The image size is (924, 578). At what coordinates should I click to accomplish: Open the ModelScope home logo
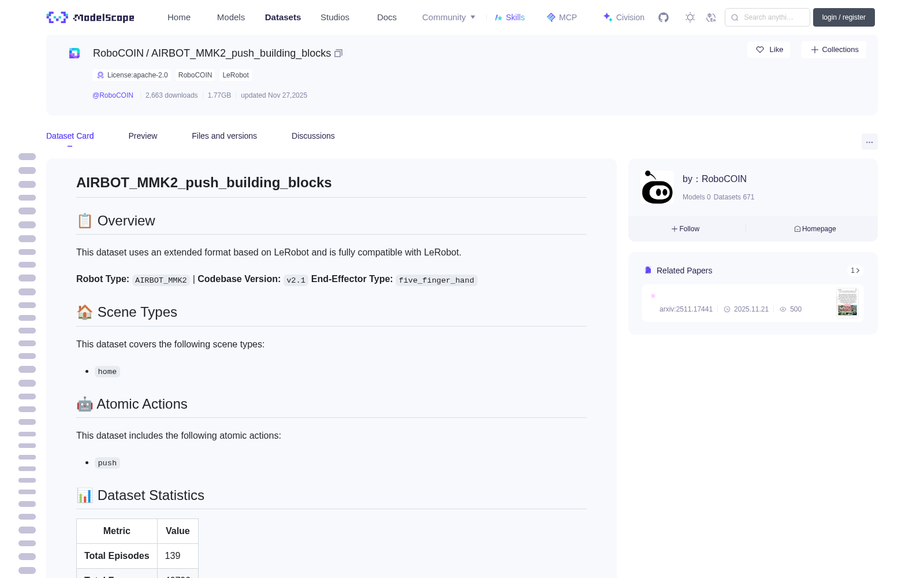91,17
